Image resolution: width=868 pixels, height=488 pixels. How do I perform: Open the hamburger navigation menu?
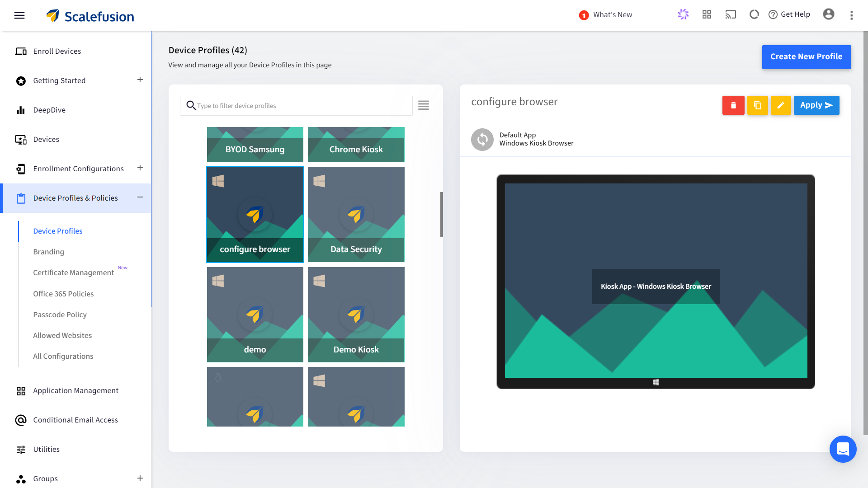point(19,15)
